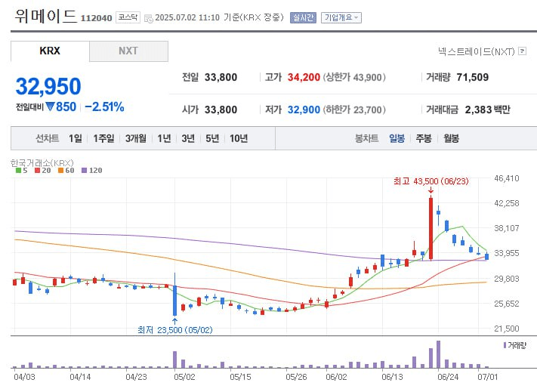Image resolution: width=537 pixels, height=392 pixels.
Task: Click the 06/24 date axis label
Action: [448, 377]
